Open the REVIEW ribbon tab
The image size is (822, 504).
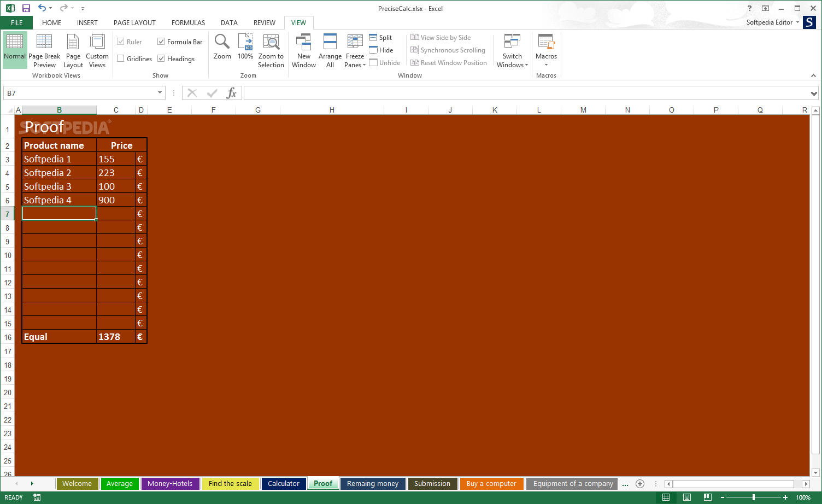(x=265, y=22)
